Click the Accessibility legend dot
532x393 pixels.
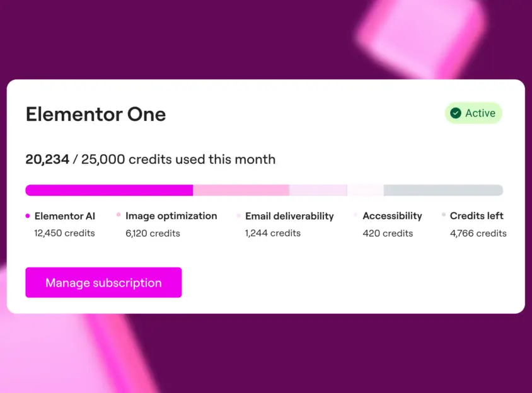(356, 215)
